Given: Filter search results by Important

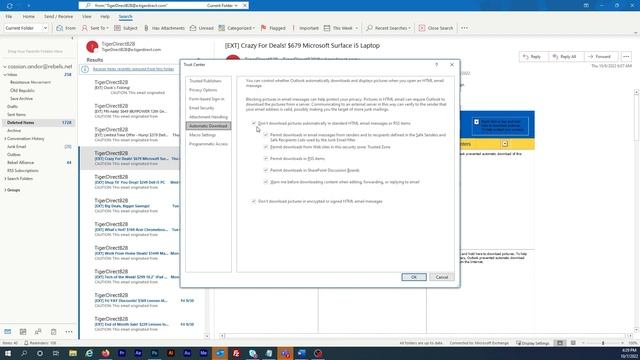Looking at the screenshot, I should pos(305,28).
